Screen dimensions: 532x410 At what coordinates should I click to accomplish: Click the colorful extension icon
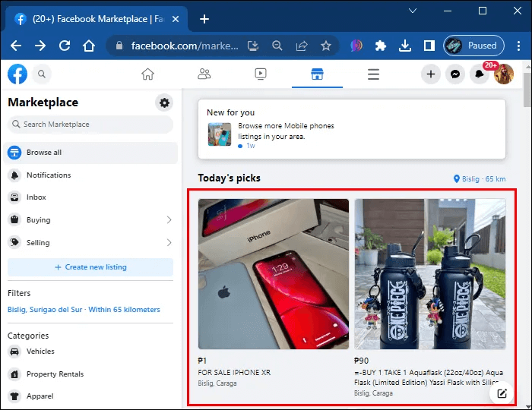point(356,46)
